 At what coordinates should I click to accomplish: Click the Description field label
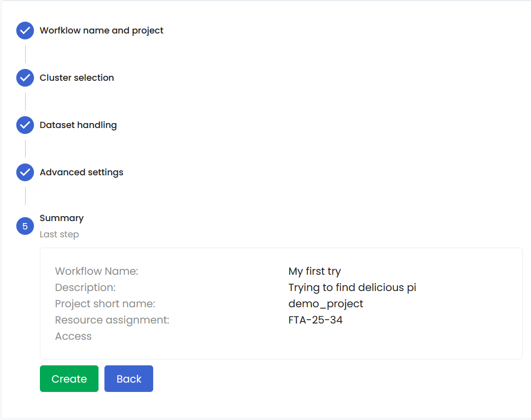(x=85, y=288)
